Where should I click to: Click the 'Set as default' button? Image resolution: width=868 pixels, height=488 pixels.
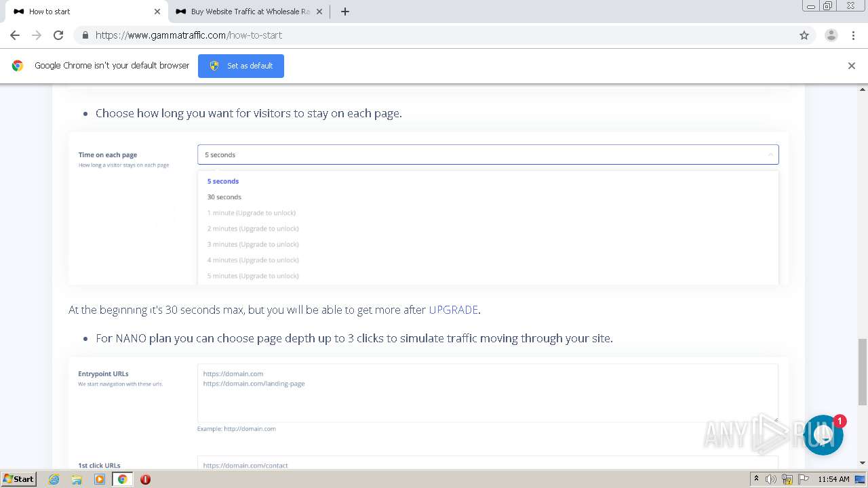click(x=241, y=66)
